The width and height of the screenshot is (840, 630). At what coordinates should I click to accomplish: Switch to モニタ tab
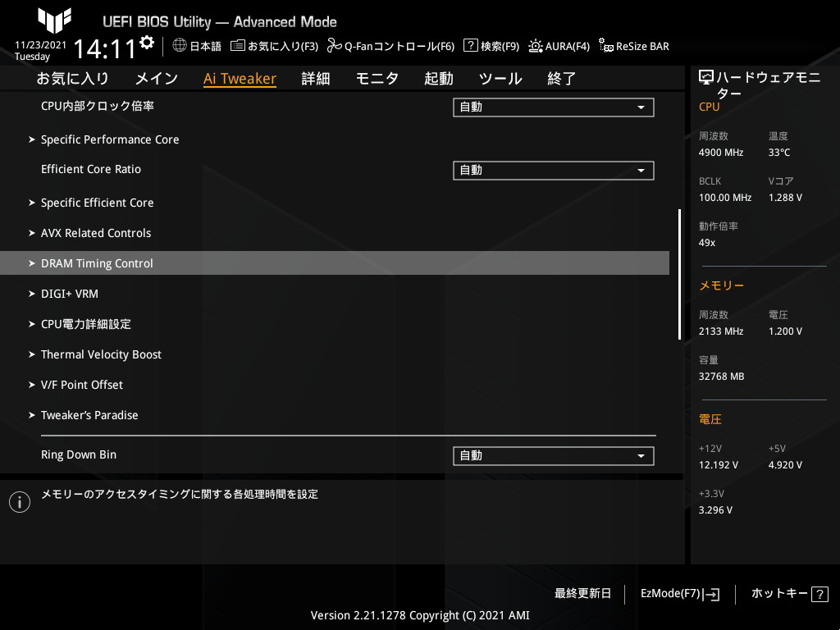(377, 79)
